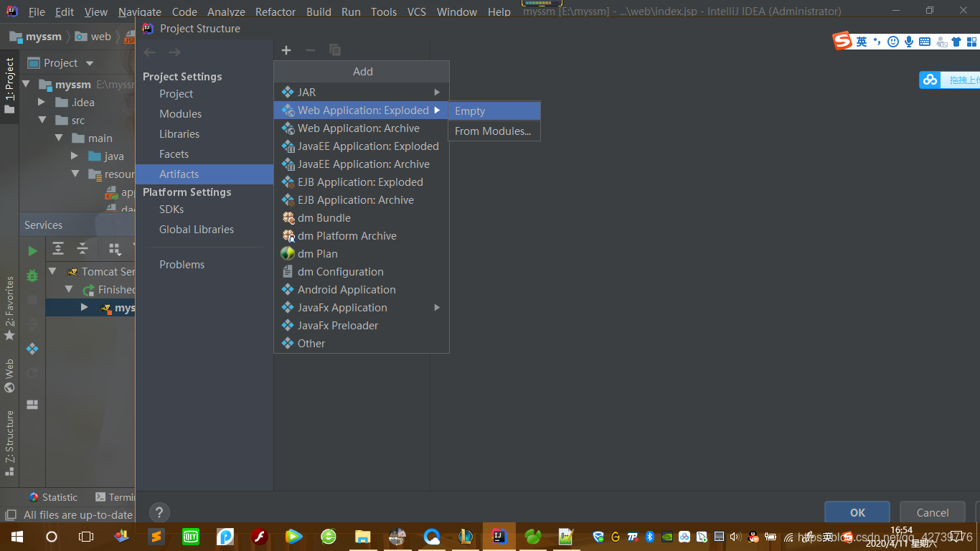Select Empty in the submenu

(494, 111)
